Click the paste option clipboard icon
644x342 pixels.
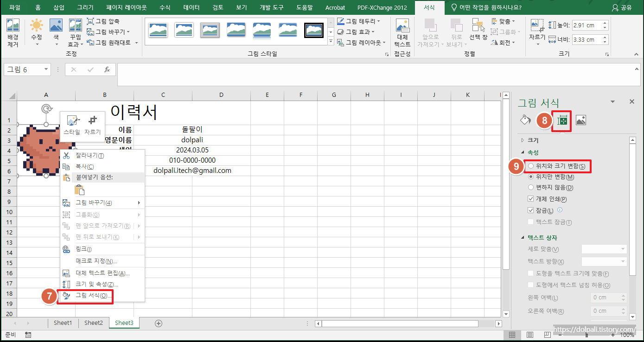tap(80, 190)
